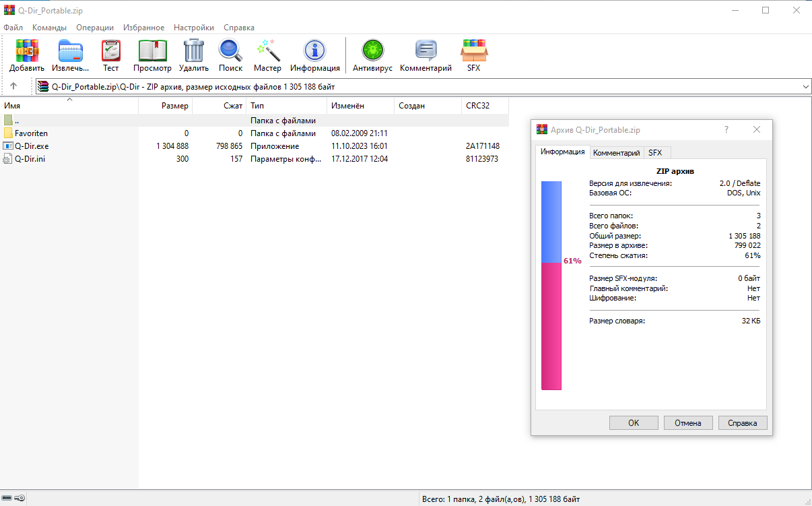Viewport: 812px width, 506px height.
Task: Click the WinRAR icon in dialog title
Action: pos(542,129)
